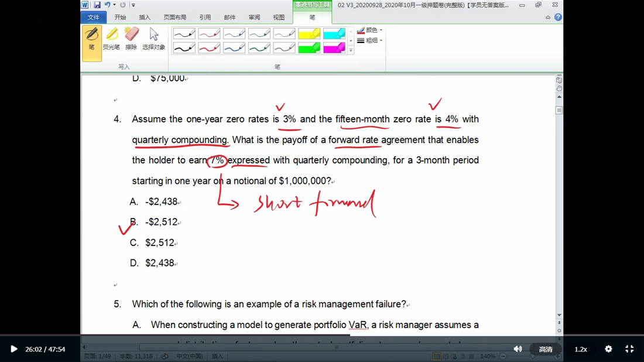Choose the magenta highlighter pen style

(334, 48)
